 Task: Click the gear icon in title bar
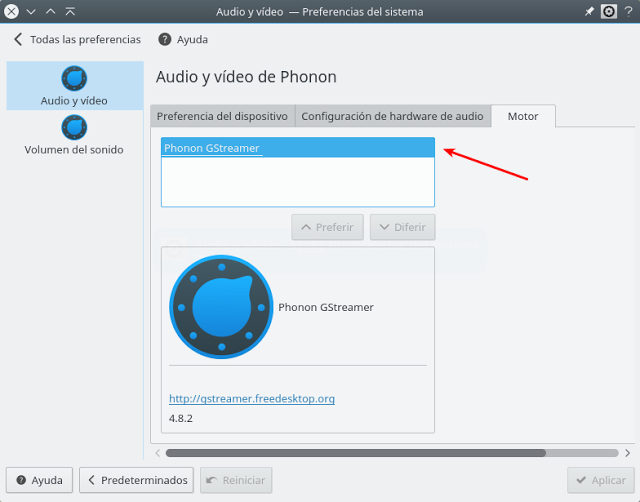[609, 11]
